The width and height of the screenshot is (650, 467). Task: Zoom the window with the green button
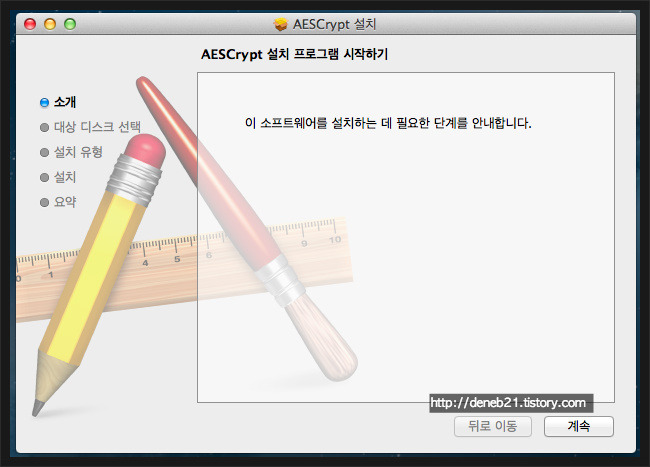pos(70,24)
